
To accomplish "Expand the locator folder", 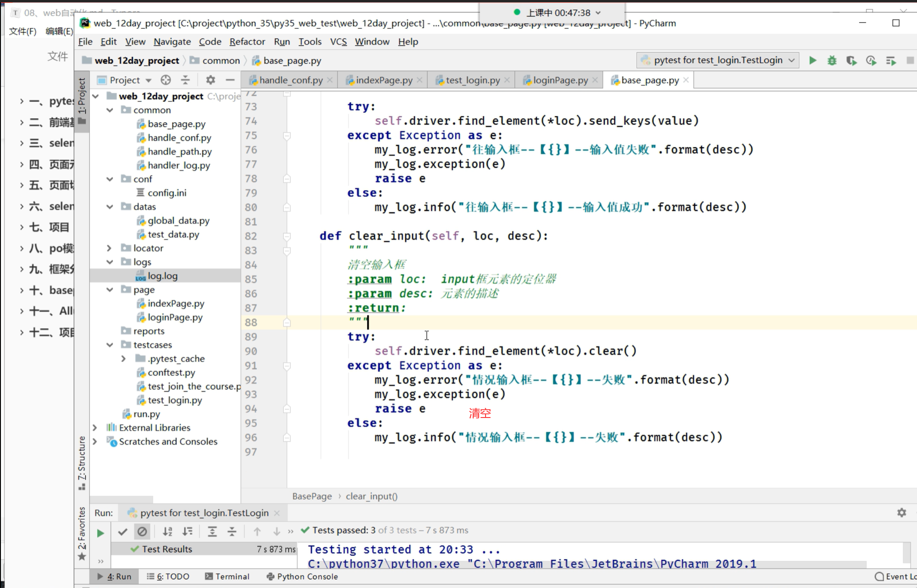I will tap(109, 248).
